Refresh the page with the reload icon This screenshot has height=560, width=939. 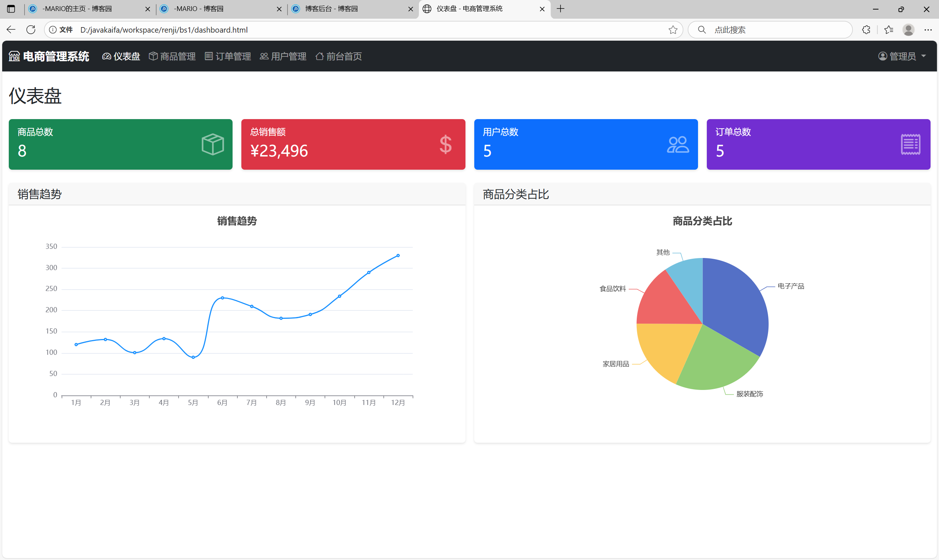click(30, 29)
